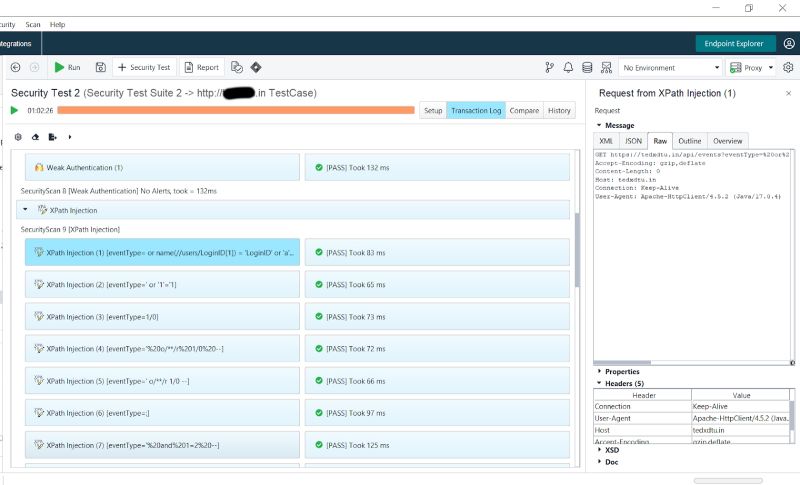Open the Report button

click(x=202, y=67)
